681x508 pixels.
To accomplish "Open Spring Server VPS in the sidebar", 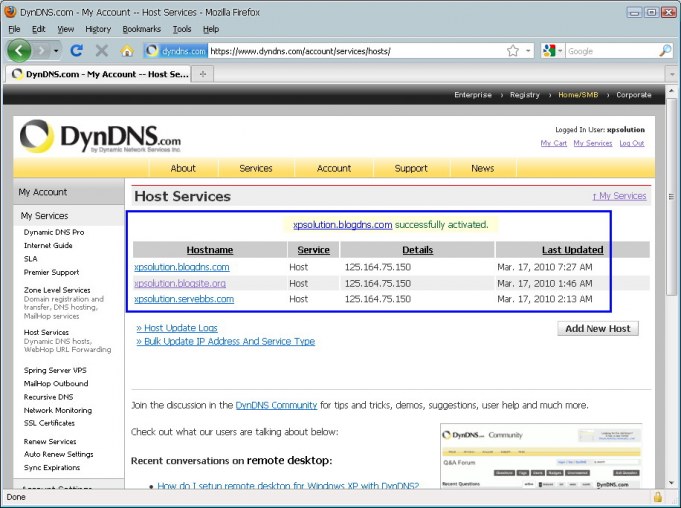I will coord(55,370).
